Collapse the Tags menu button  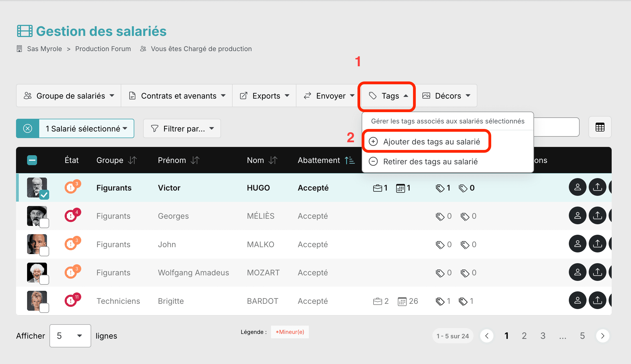388,96
